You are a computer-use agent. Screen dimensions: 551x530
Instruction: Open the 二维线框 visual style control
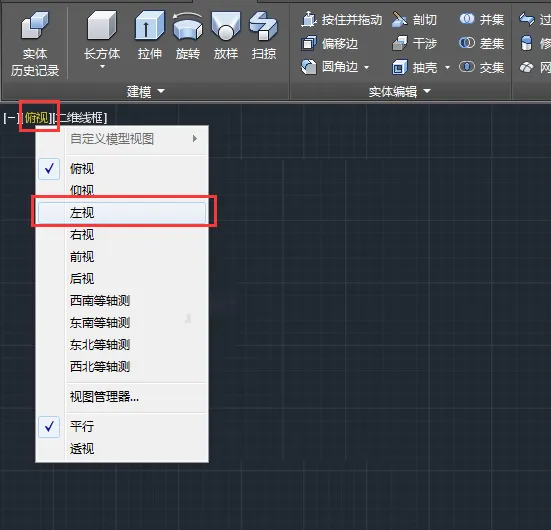point(80,118)
